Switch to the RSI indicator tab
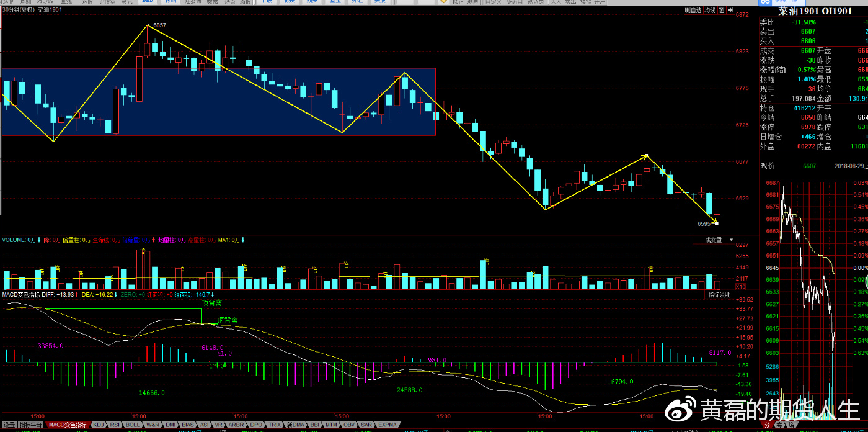 point(116,425)
